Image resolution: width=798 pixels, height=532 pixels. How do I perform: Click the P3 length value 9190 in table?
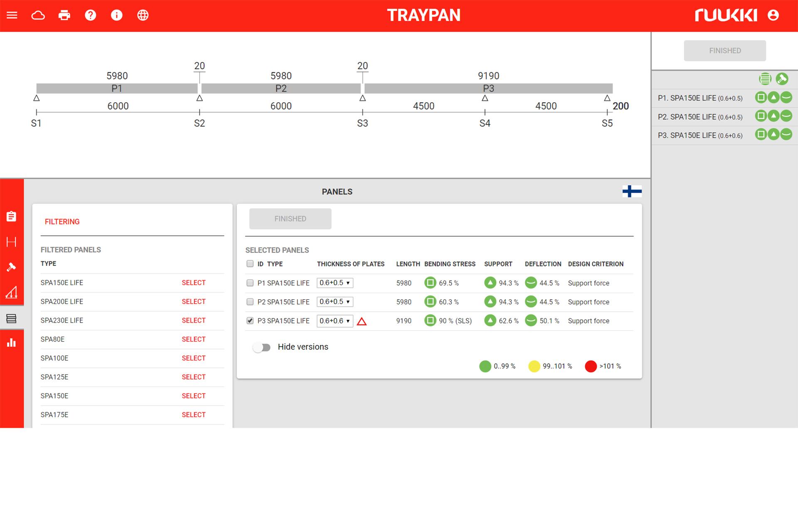click(x=404, y=321)
